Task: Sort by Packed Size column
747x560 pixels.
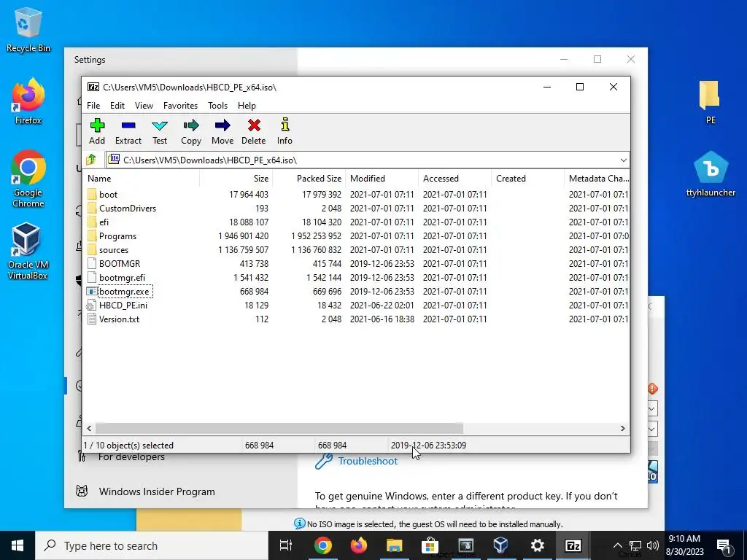Action: pyautogui.click(x=309, y=179)
